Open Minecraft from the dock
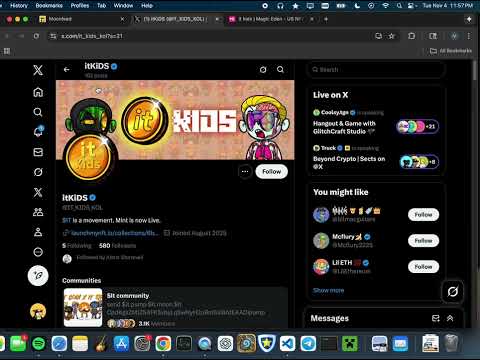The width and height of the screenshot is (480, 360). click(350, 343)
